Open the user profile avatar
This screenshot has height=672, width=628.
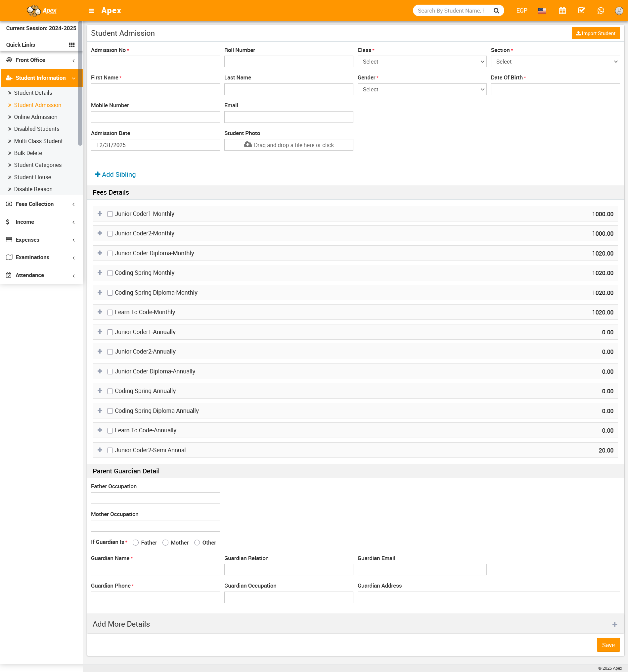pos(618,11)
